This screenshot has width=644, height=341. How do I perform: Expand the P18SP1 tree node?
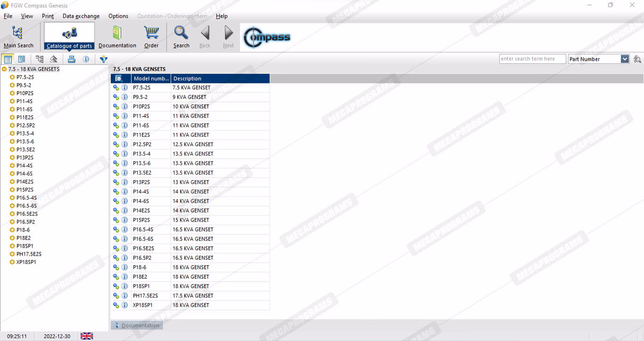pyautogui.click(x=12, y=245)
